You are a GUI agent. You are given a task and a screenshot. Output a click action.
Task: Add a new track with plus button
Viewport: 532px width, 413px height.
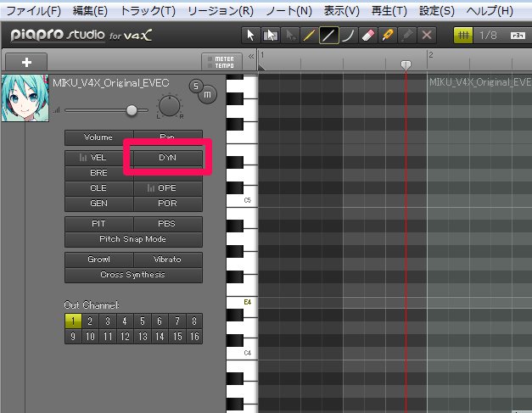coord(26,62)
